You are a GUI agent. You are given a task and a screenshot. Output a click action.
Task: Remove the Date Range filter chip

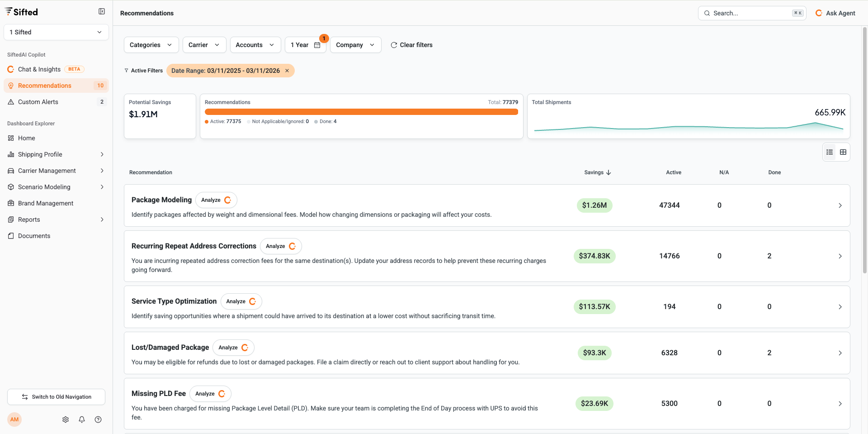pyautogui.click(x=287, y=71)
